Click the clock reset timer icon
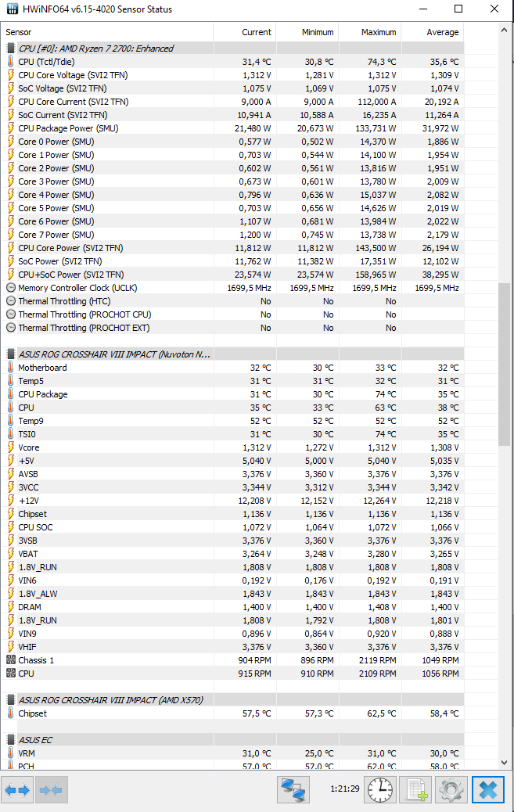This screenshot has width=514, height=812. tap(380, 790)
